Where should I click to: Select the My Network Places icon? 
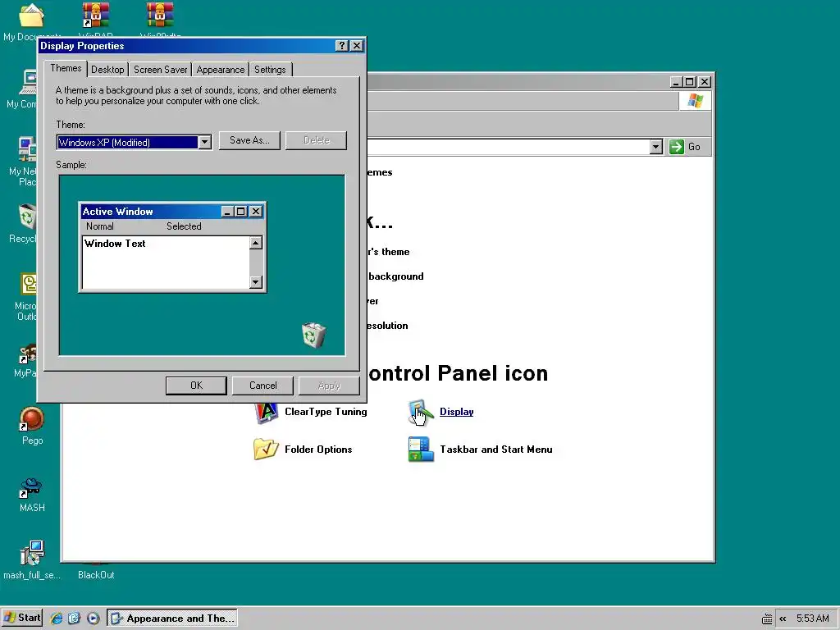click(x=27, y=149)
